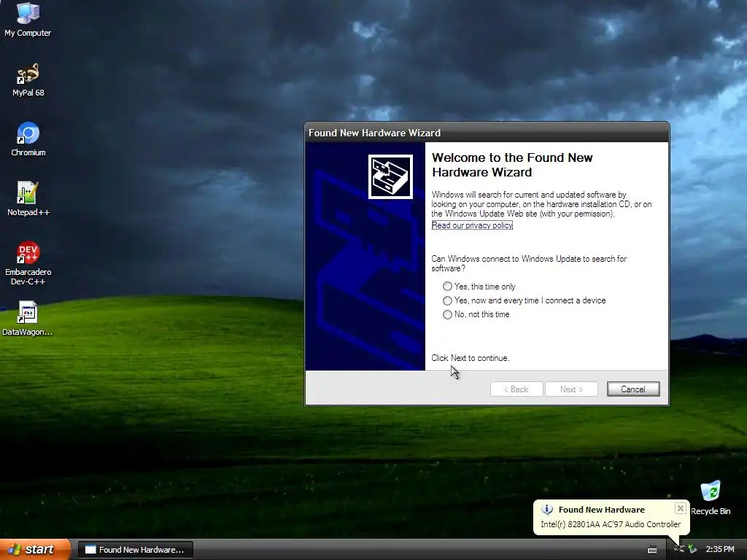Open the Start menu
This screenshot has height=560, width=747.
(x=35, y=550)
